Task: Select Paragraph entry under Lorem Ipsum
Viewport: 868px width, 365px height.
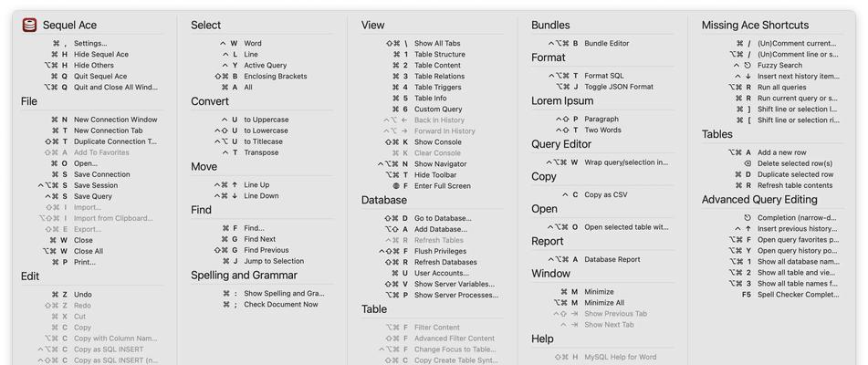Action: pyautogui.click(x=601, y=119)
